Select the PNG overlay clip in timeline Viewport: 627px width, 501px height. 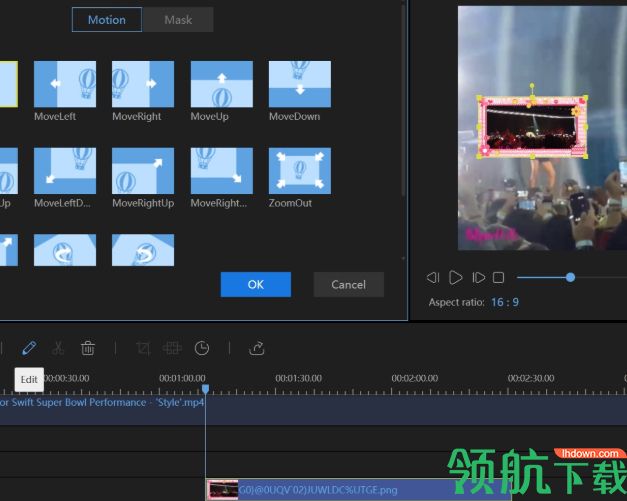[359, 489]
